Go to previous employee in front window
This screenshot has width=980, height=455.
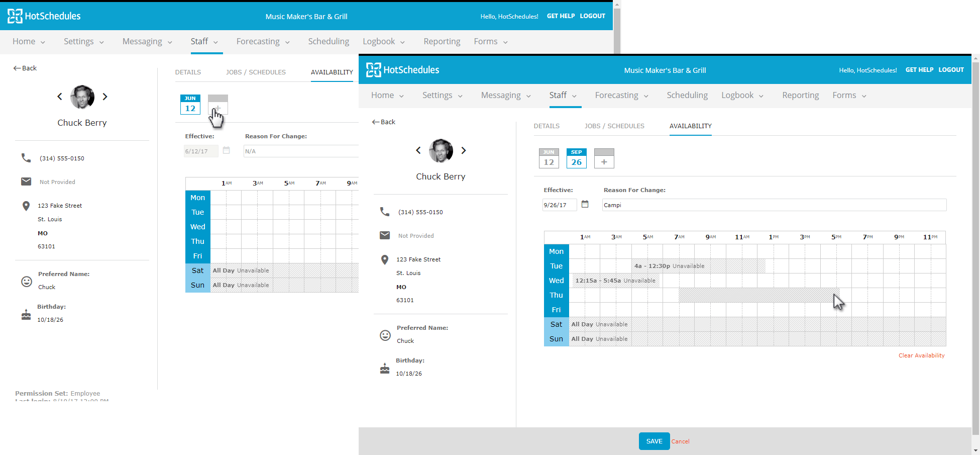click(418, 150)
